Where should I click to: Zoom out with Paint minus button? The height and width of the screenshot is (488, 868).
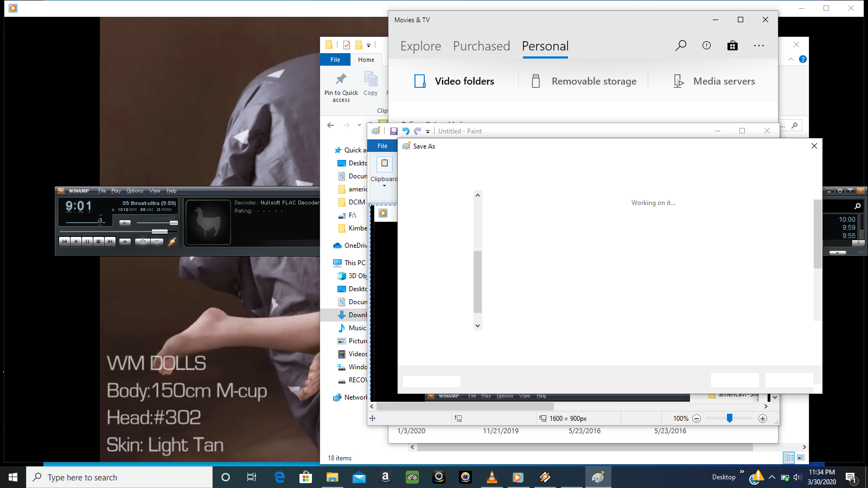[697, 419]
